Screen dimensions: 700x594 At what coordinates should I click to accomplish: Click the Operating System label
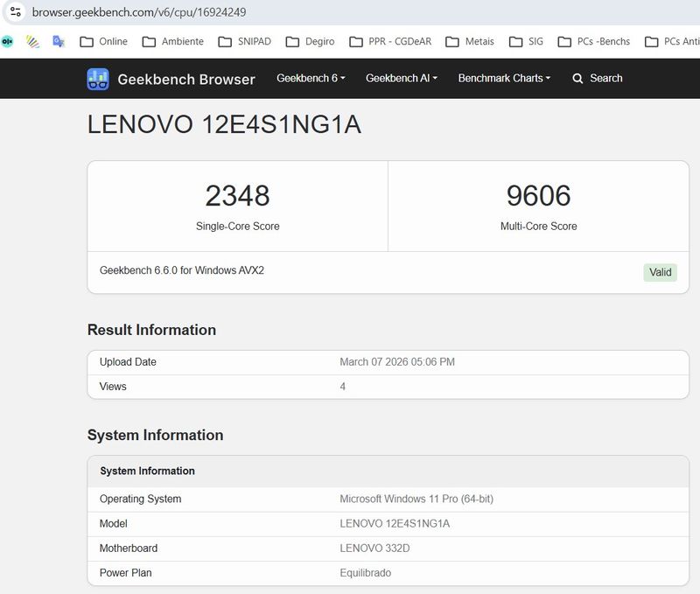pos(140,499)
